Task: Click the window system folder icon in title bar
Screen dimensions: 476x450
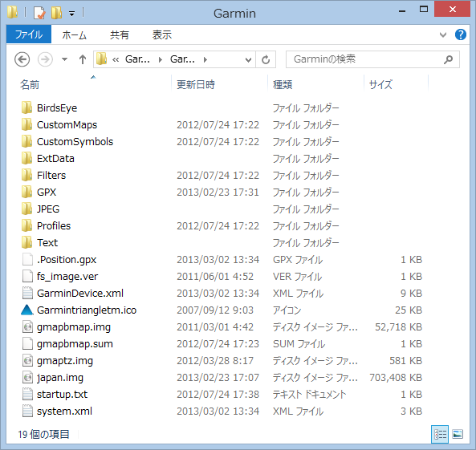Action: [12, 12]
